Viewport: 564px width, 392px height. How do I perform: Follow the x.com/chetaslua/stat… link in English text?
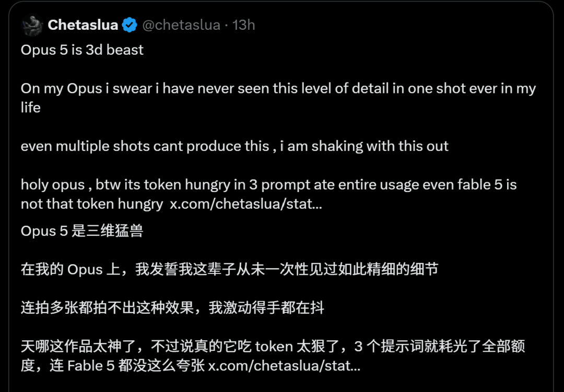245,204
